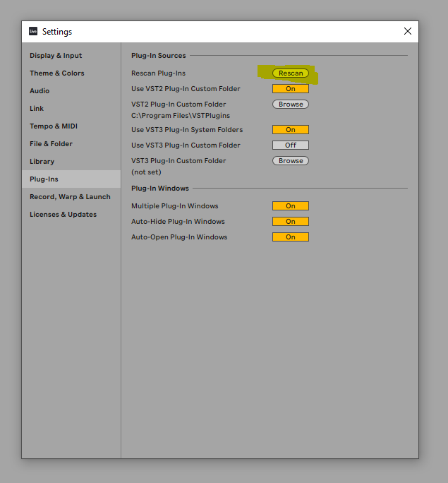Open Record, Warp & Launch tab
Image resolution: width=448 pixels, height=483 pixels.
71,196
